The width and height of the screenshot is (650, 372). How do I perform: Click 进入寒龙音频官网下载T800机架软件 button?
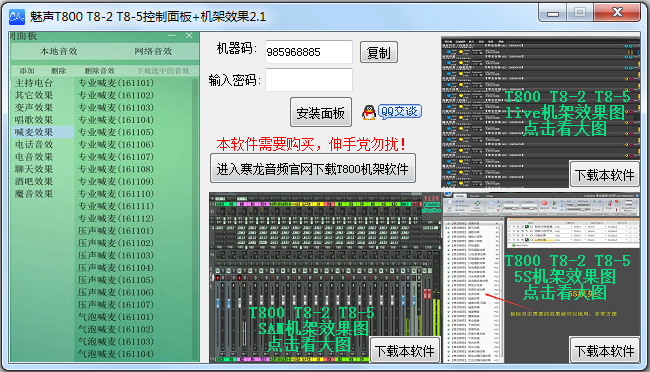coord(313,168)
